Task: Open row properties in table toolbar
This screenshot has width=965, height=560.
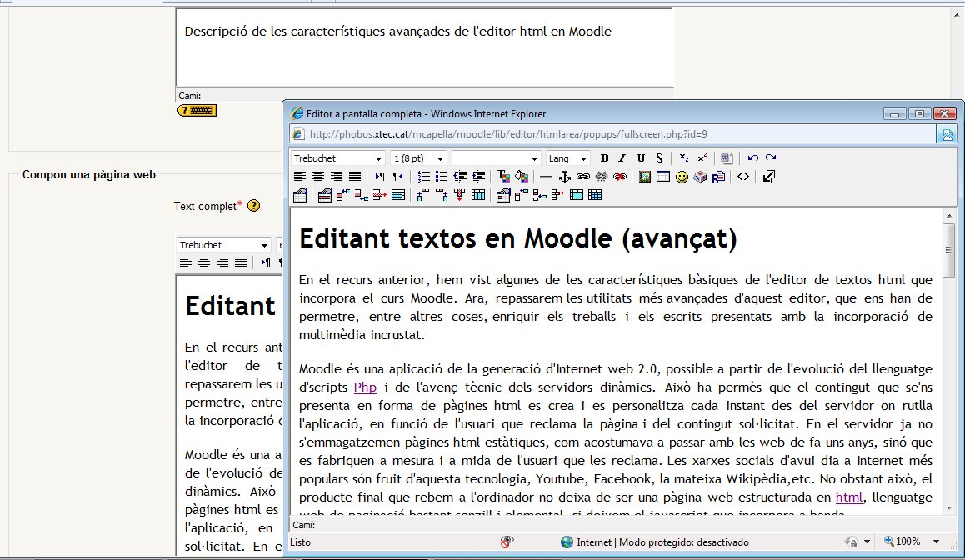Action: click(325, 195)
